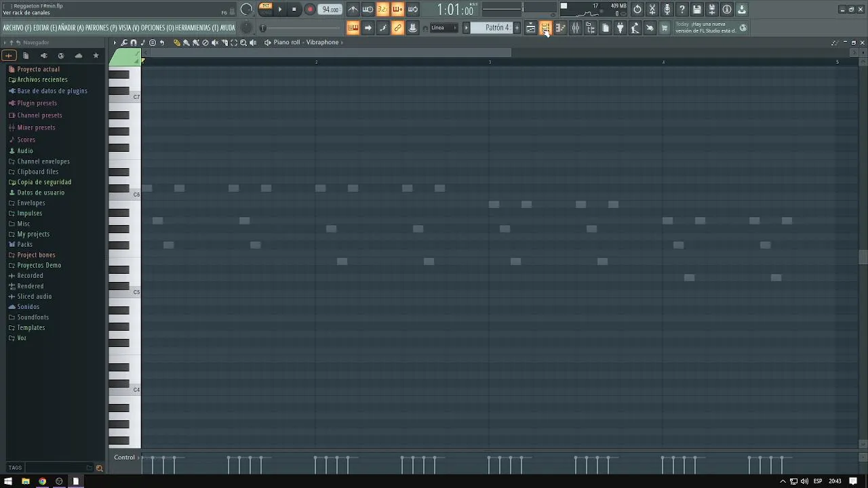Click the add pattern plus button

coord(517,28)
